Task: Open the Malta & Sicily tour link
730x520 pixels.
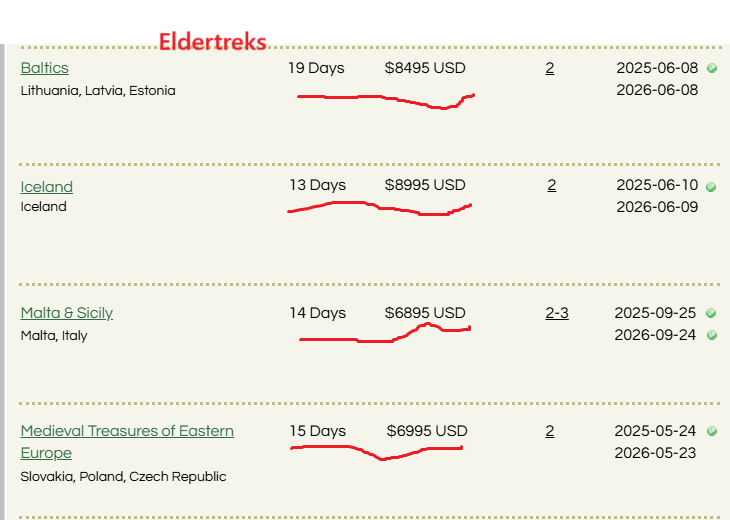Action: click(67, 313)
